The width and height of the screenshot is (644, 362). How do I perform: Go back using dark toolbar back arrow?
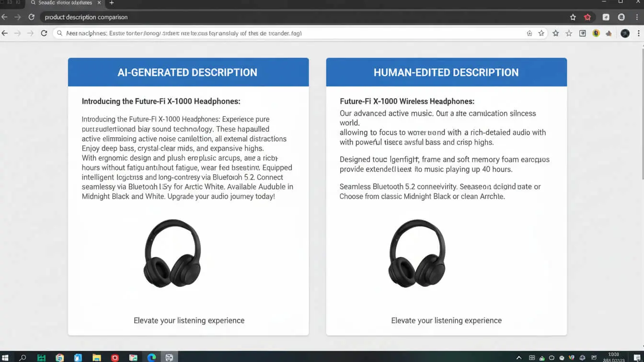(x=5, y=17)
